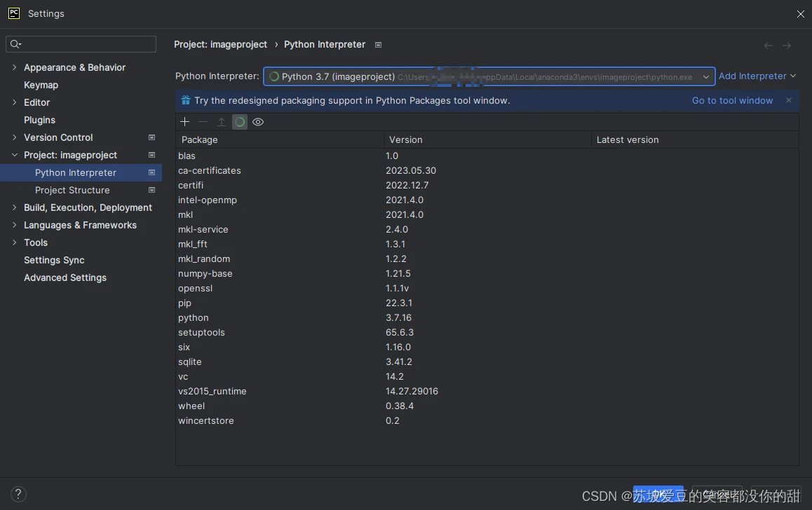Screen dimensions: 812x510
Task: Select the openssl package row
Action: pyautogui.click(x=487, y=289)
